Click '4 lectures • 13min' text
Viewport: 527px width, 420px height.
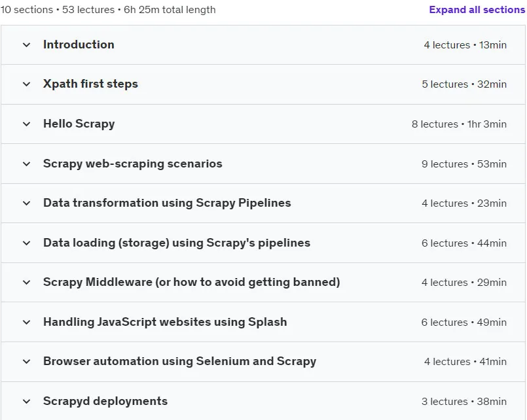[x=465, y=45]
